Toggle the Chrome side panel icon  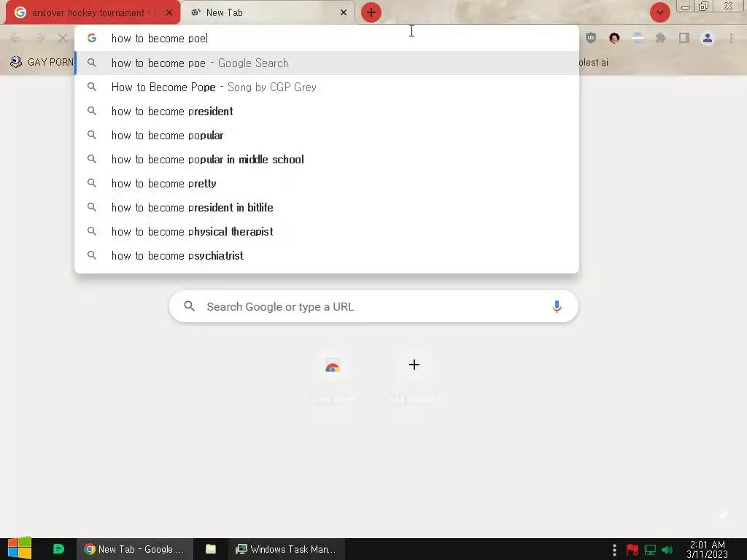[684, 38]
